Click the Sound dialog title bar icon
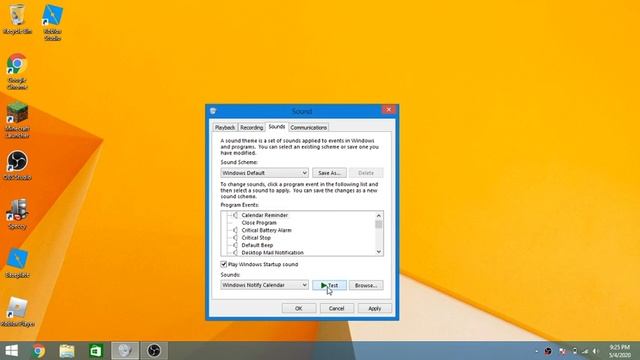The height and width of the screenshot is (360, 640). [x=213, y=111]
